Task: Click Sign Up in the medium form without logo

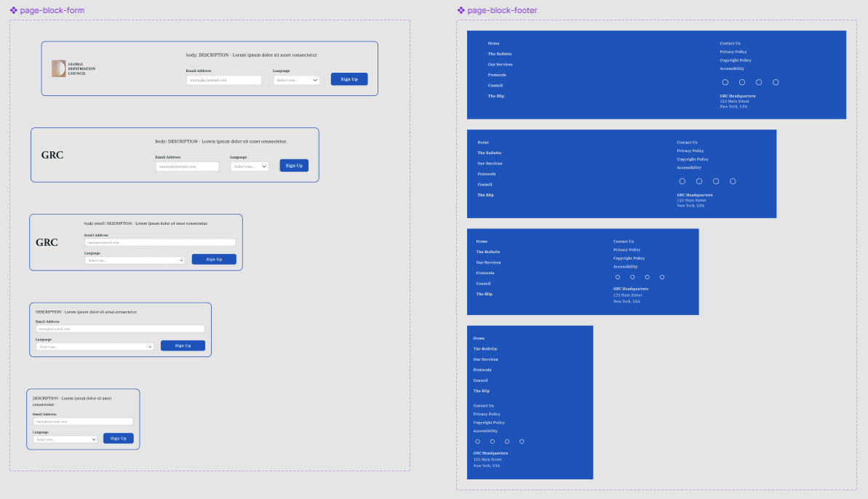Action: [183, 346]
